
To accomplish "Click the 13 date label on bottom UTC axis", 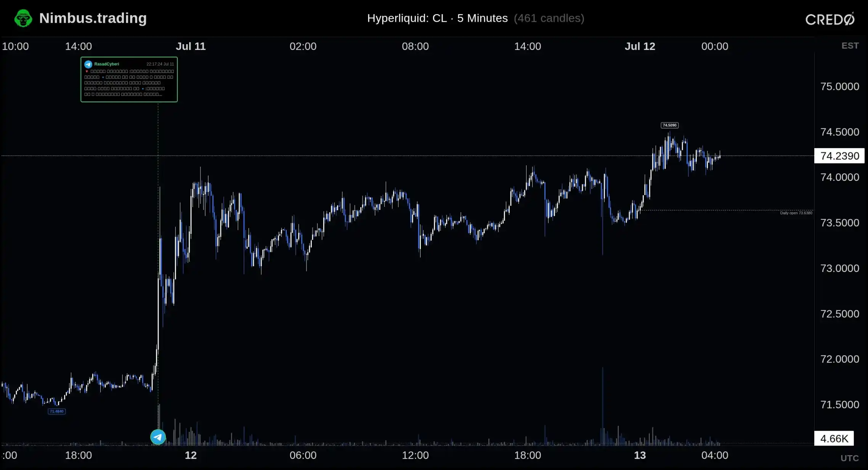I will tap(640, 455).
